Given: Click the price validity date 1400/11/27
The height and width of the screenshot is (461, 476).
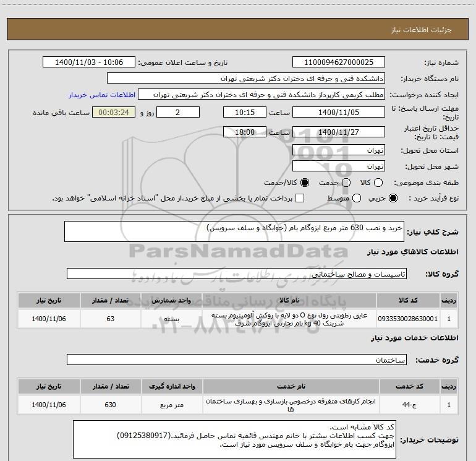Looking at the screenshot, I should click(x=339, y=132).
